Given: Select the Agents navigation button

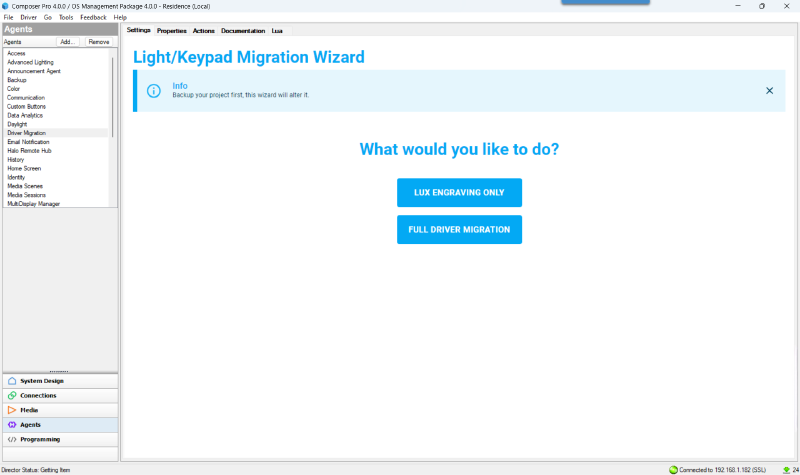Looking at the screenshot, I should tap(60, 424).
